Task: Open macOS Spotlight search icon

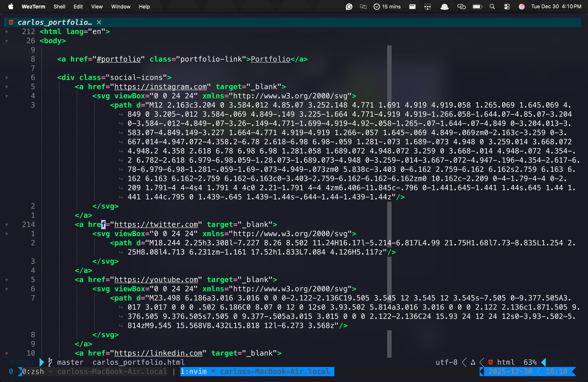Action: (492, 6)
